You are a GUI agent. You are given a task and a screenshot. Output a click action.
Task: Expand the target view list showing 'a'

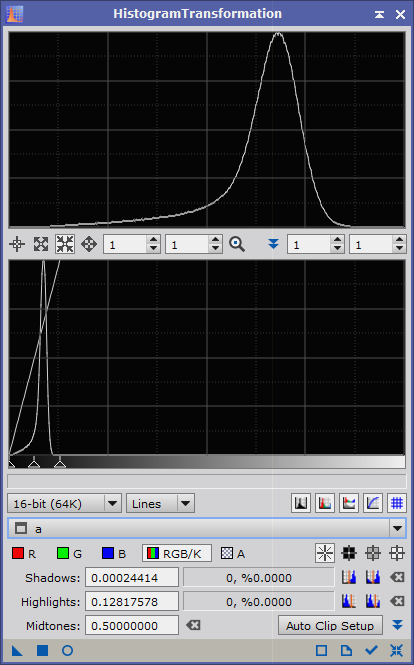click(x=397, y=528)
